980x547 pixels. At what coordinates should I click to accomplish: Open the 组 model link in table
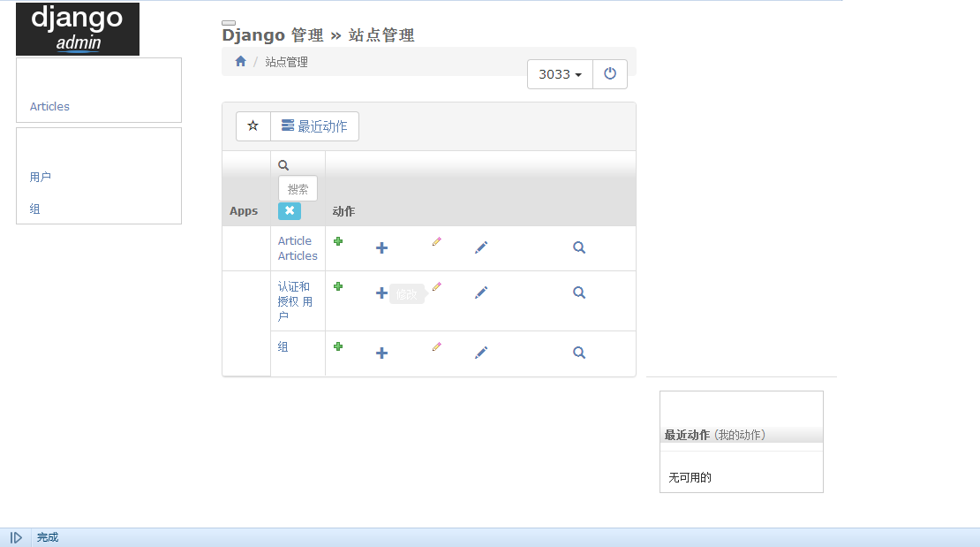pyautogui.click(x=283, y=346)
